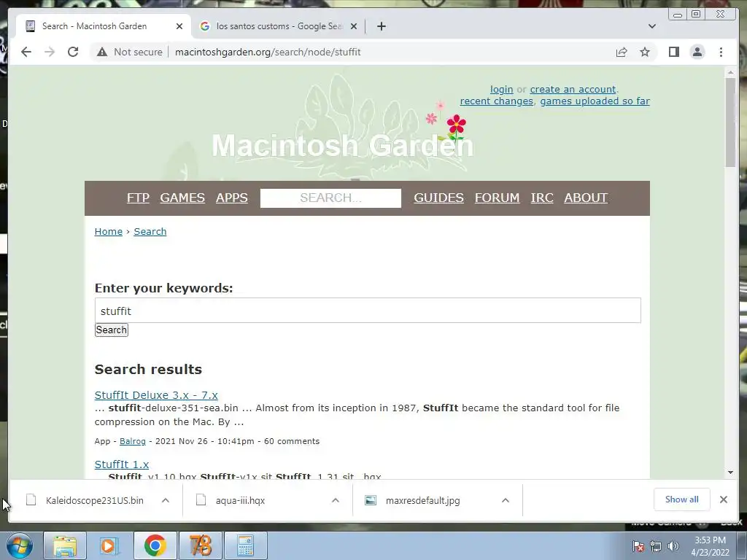Image resolution: width=747 pixels, height=560 pixels.
Task: Close the los santos customs tab
Action: pyautogui.click(x=354, y=26)
